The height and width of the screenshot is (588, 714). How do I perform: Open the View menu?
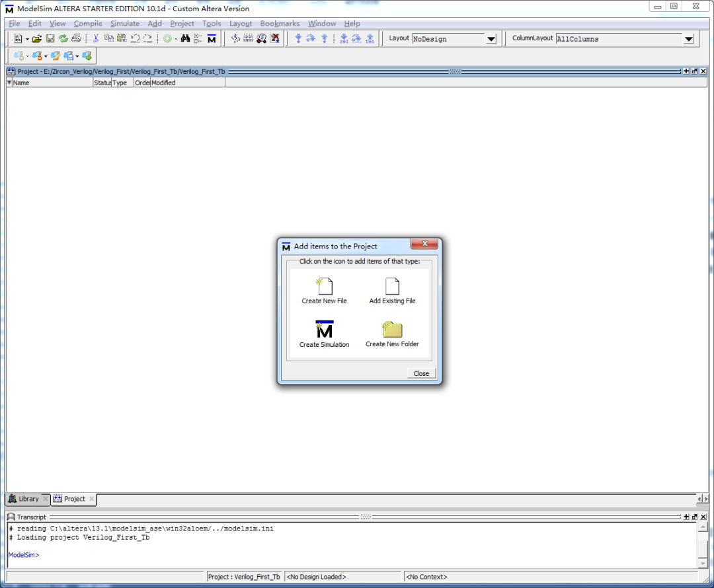pyautogui.click(x=58, y=23)
